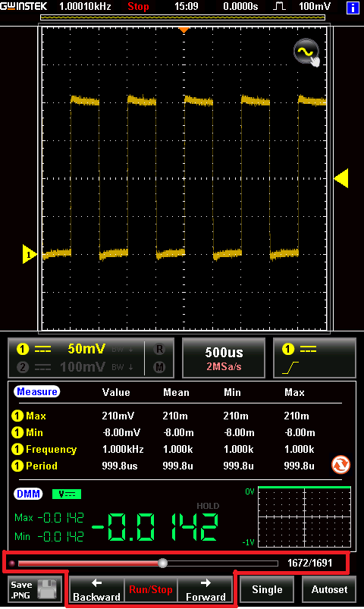
Task: Switch the DMM DC voltage mode indicator
Action: [67, 494]
